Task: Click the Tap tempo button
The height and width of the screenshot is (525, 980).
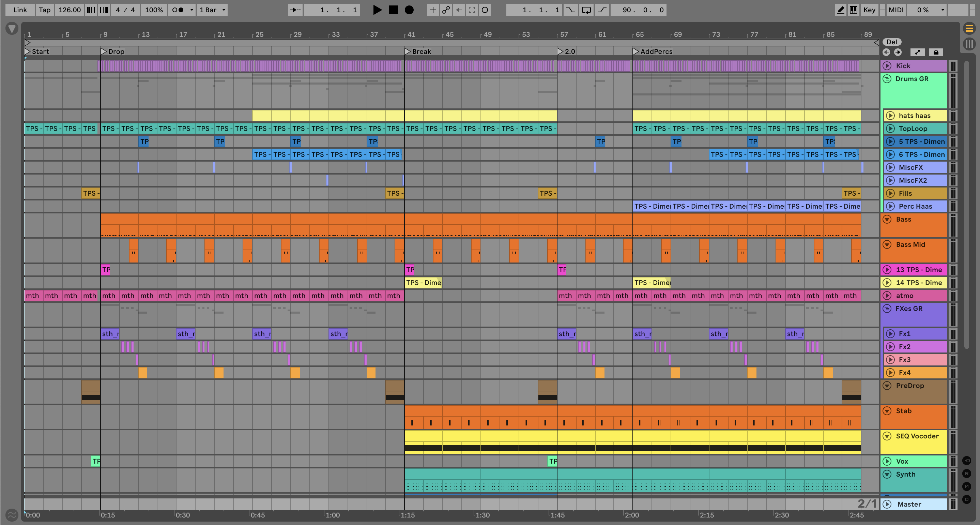Action: pyautogui.click(x=45, y=10)
